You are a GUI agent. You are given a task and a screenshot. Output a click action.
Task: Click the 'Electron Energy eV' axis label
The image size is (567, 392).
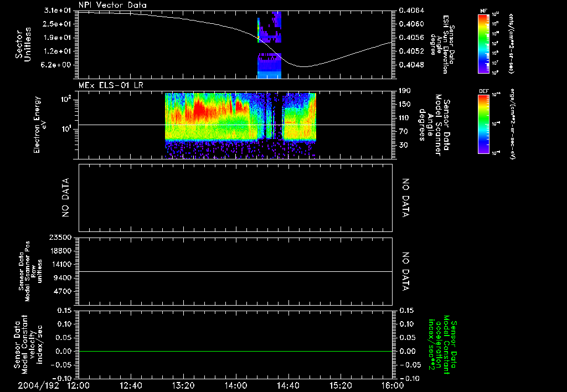pyautogui.click(x=40, y=125)
